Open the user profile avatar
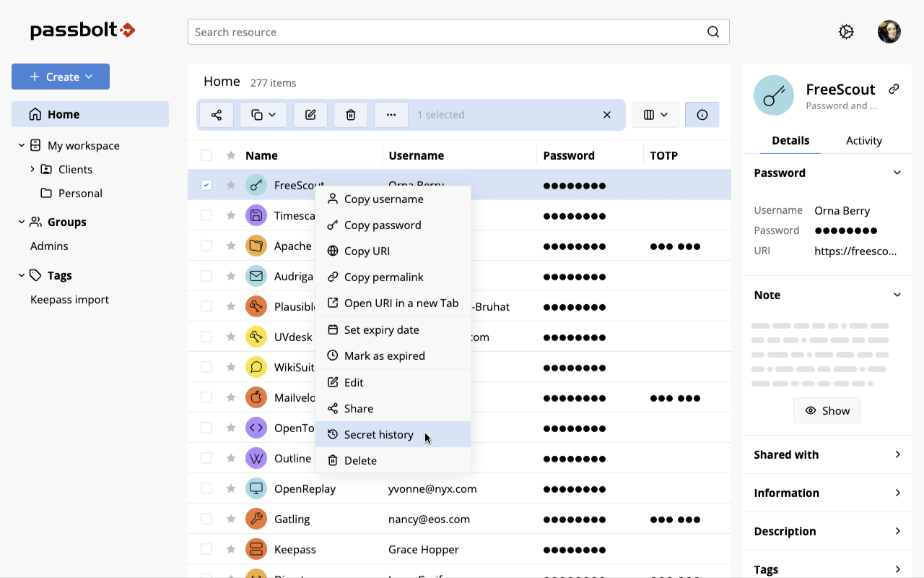 coord(889,32)
